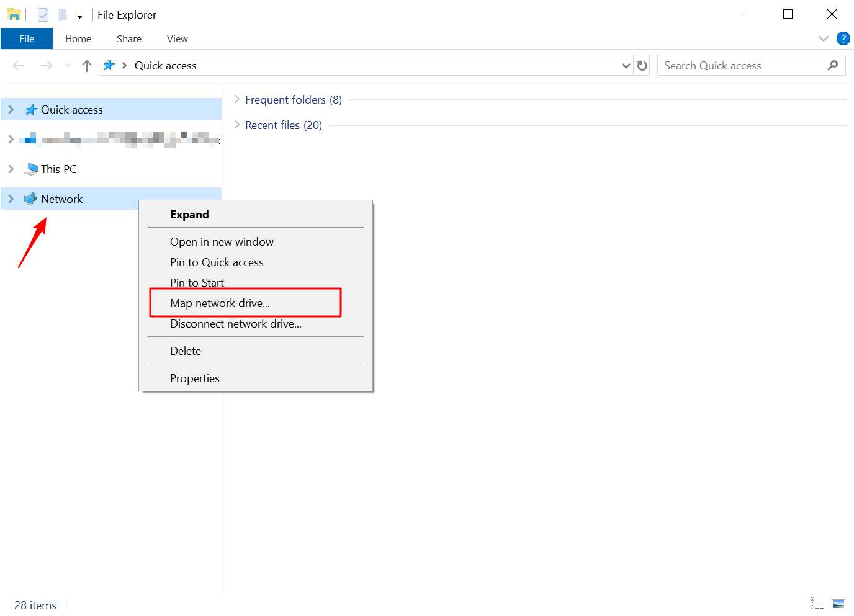Choose Pin to Start
The image size is (854, 616).
tap(256, 282)
